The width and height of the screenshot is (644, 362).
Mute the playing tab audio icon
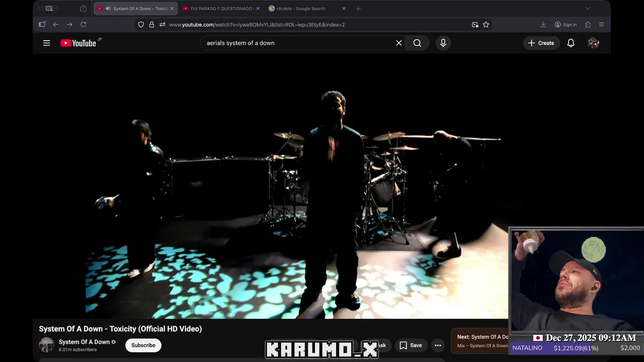tap(108, 9)
